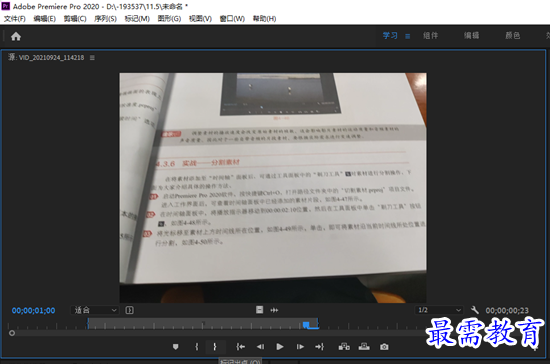
Task: Open the 1/2 playback resolution dropdown
Action: (439, 310)
